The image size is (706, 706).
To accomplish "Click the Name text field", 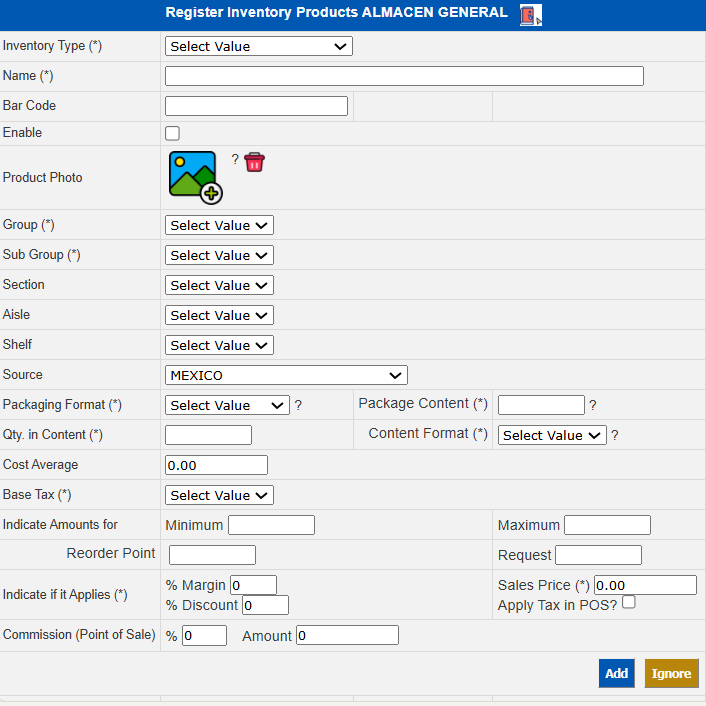I will pyautogui.click(x=404, y=76).
